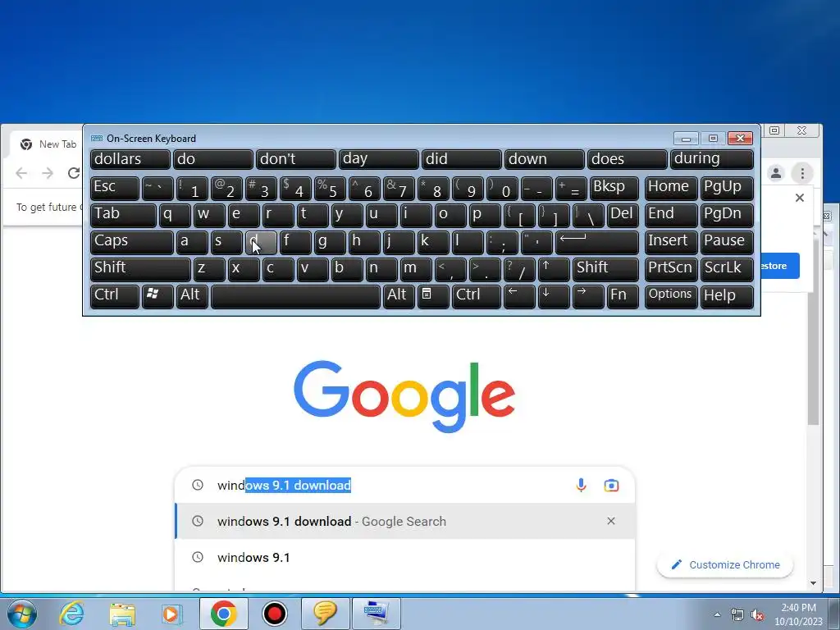This screenshot has width=840, height=630.
Task: Click the Enter key arrow on keyboard
Action: [597, 242]
